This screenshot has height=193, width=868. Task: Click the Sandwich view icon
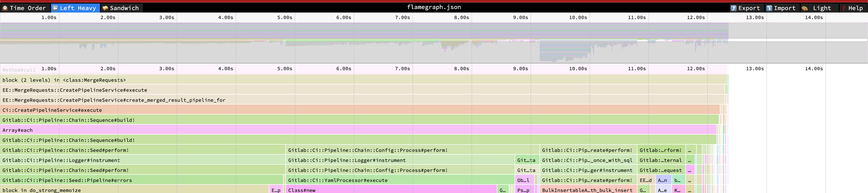pos(105,8)
